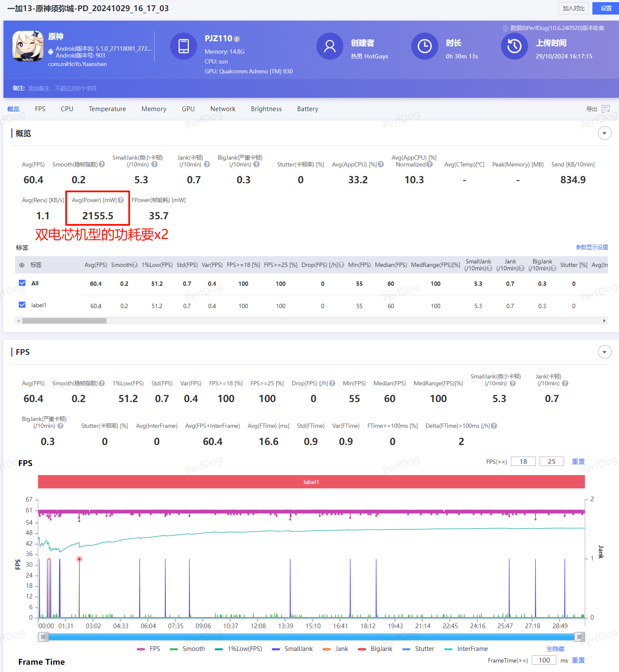Click the Genshin Impact app thumbnail

click(x=28, y=46)
